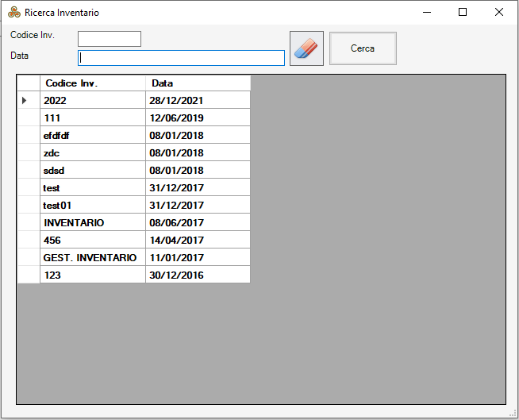Screen dimensions: 519x420
Task: Sort by the Codice Inv. column header
Action: pyautogui.click(x=93, y=83)
